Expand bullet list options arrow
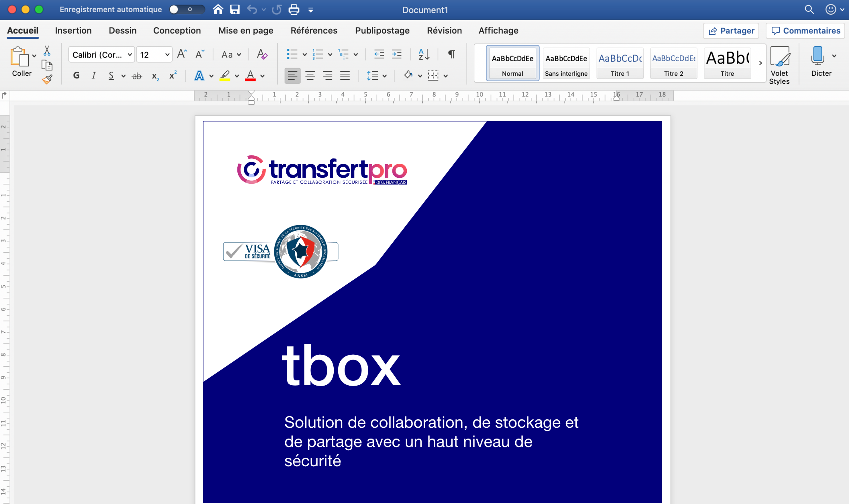Image resolution: width=849 pixels, height=504 pixels. pos(304,55)
